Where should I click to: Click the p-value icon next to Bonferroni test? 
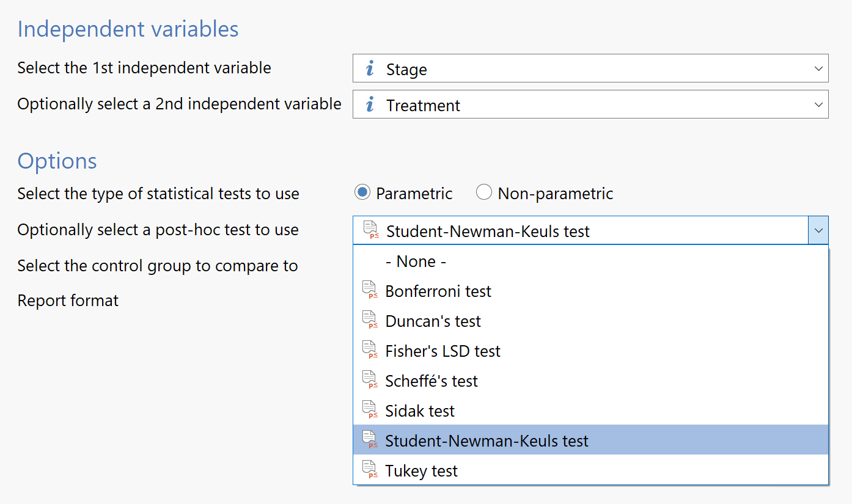(370, 291)
